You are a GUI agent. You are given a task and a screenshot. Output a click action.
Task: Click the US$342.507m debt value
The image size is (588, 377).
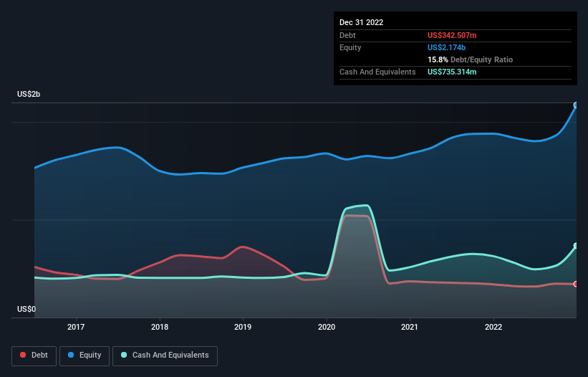(x=452, y=35)
